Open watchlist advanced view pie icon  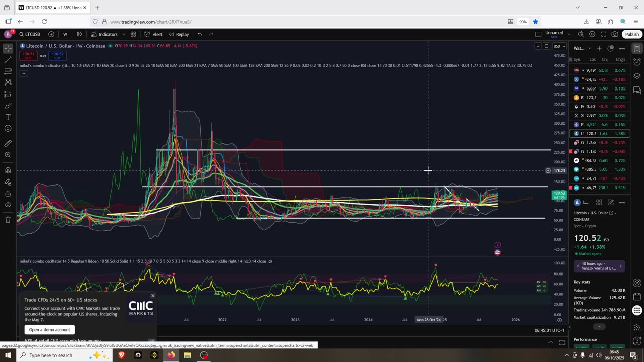(x=611, y=48)
